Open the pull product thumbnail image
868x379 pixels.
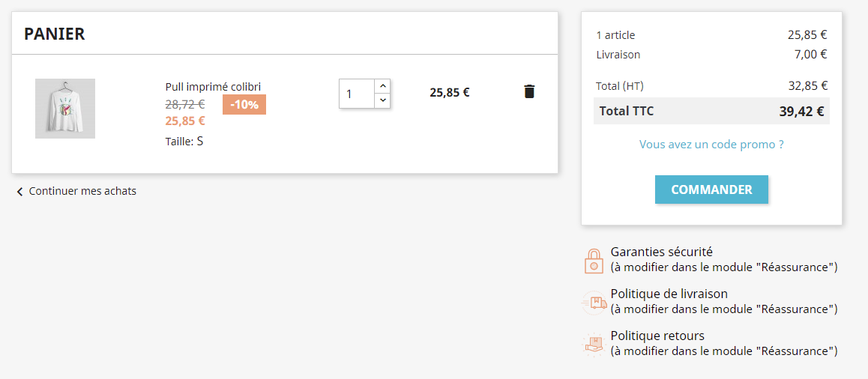65,109
